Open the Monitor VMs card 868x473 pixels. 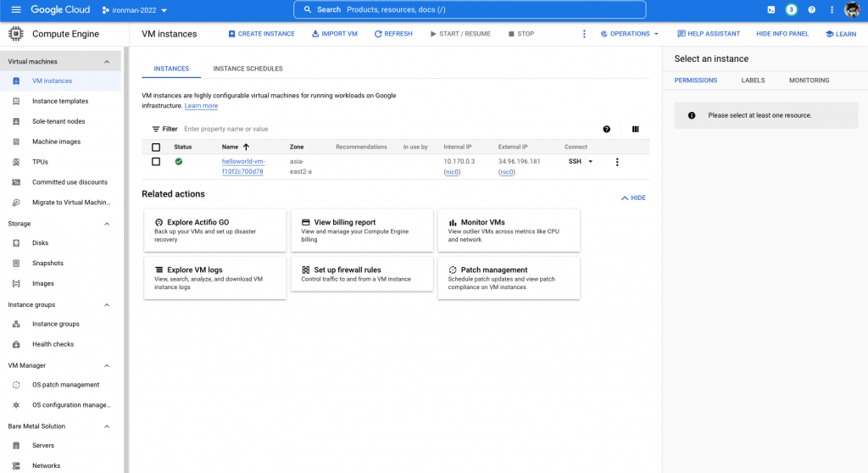[x=509, y=231]
